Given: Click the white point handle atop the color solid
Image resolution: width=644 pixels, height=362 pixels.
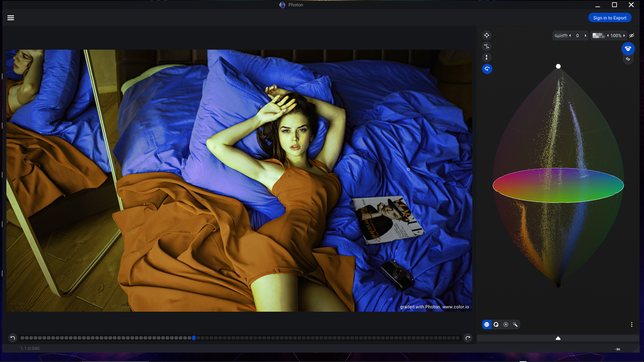Looking at the screenshot, I should click(558, 66).
